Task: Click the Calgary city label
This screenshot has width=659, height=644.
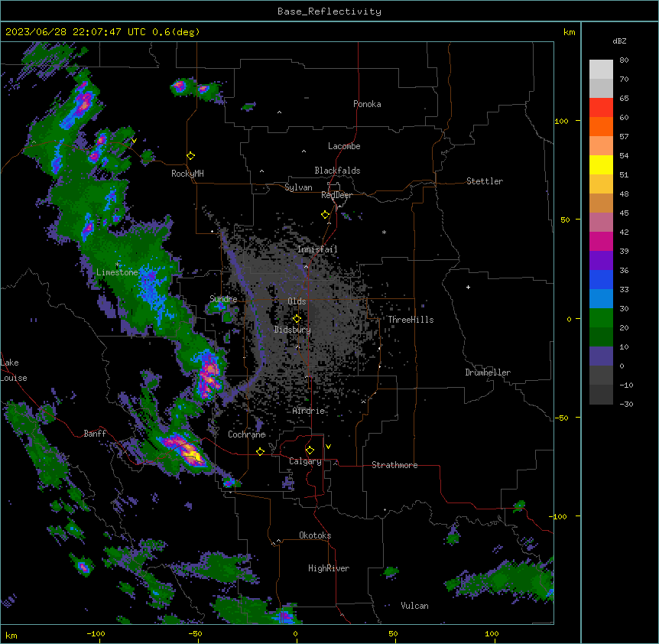Action: [305, 461]
